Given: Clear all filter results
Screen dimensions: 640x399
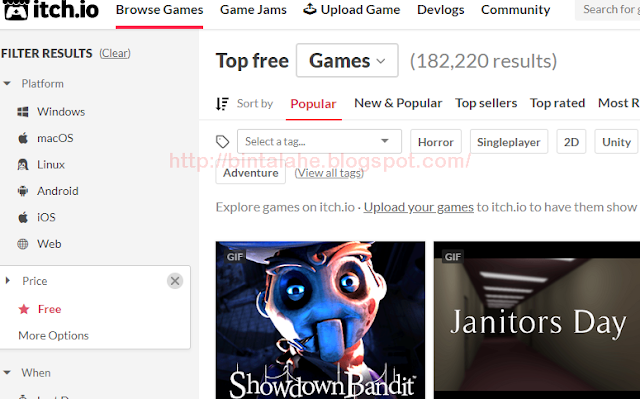Looking at the screenshot, I should coord(115,53).
